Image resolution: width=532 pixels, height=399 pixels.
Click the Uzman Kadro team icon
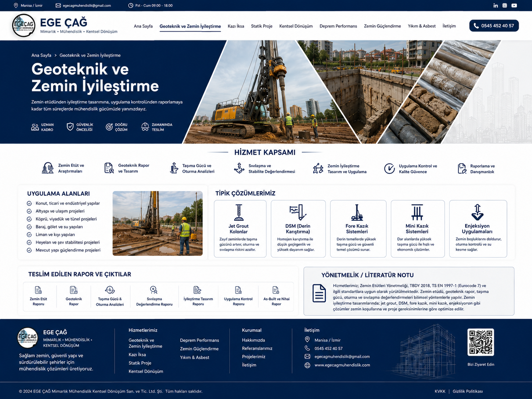pos(35,127)
